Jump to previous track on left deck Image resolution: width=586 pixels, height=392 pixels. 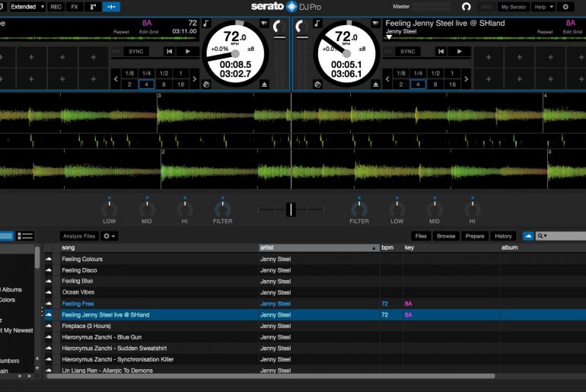(169, 52)
